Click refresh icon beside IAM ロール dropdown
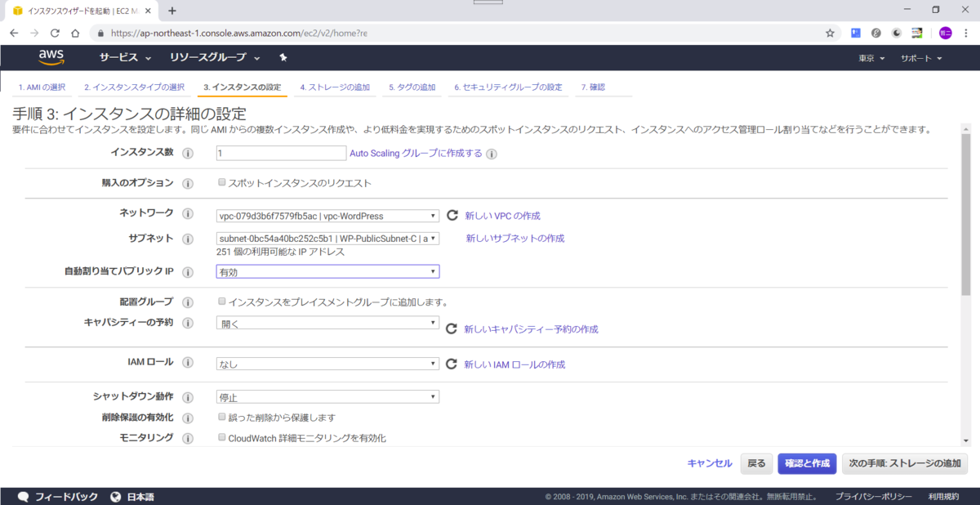This screenshot has height=505, width=980. click(x=451, y=363)
